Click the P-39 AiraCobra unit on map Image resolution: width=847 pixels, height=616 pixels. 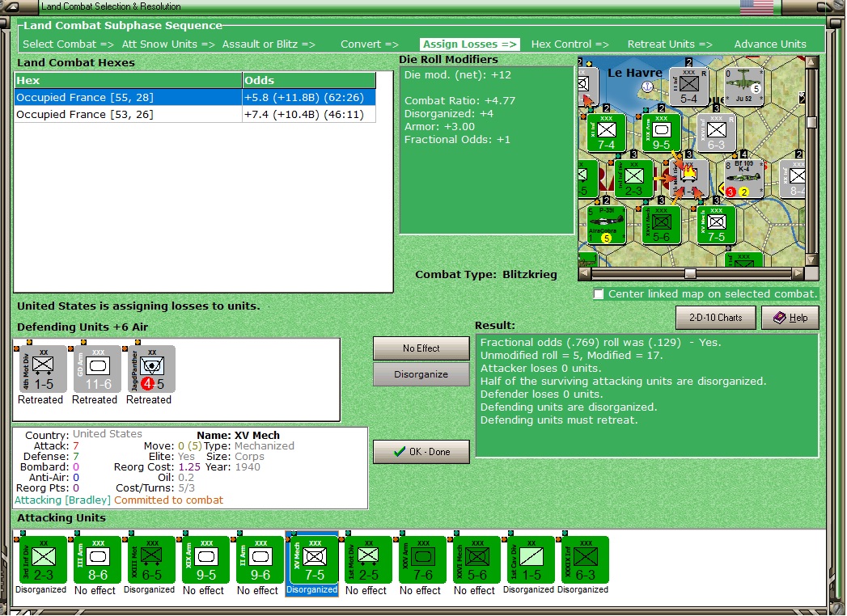(x=607, y=225)
